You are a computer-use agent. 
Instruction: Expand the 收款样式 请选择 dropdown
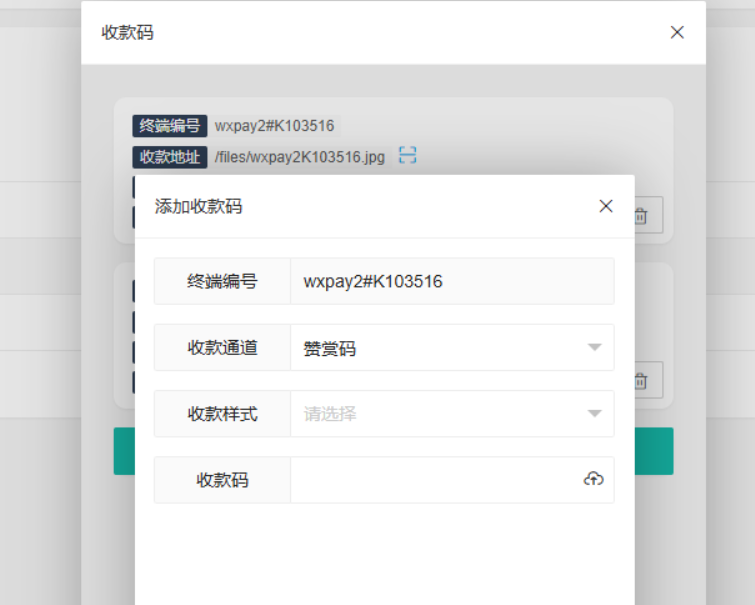pyautogui.click(x=452, y=414)
